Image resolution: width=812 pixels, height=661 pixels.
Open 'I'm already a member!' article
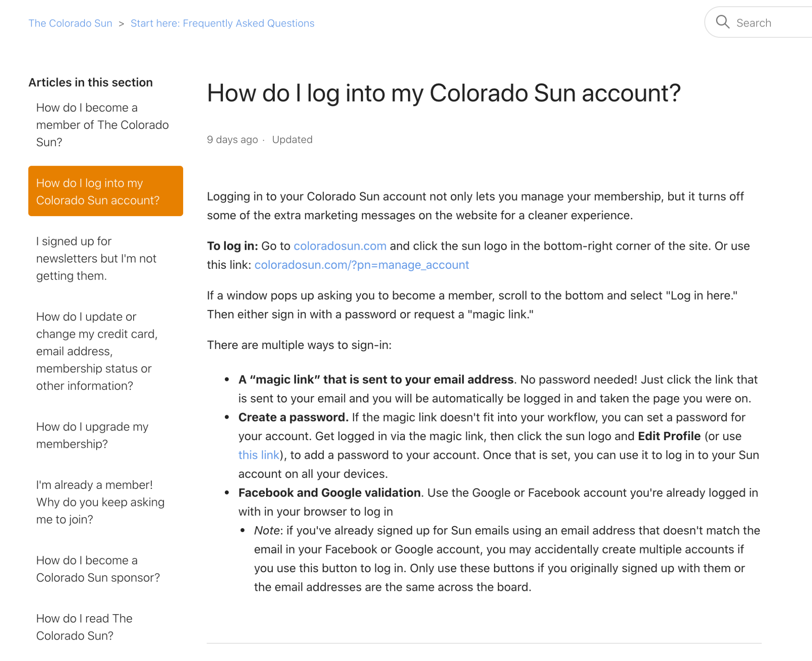coord(100,502)
